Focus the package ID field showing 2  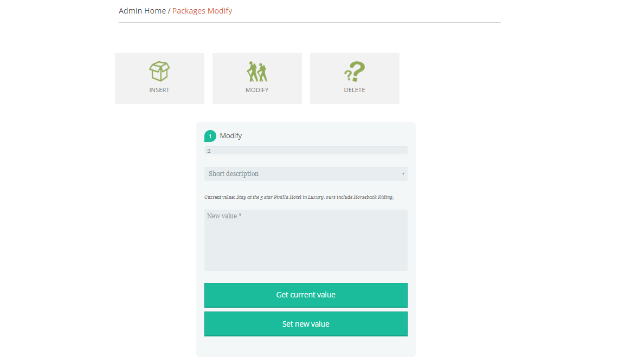306,151
